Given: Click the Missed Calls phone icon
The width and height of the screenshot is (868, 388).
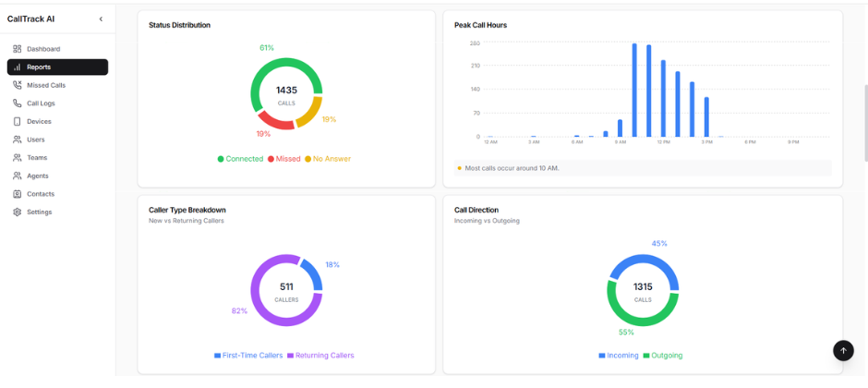Looking at the screenshot, I should click(x=18, y=85).
